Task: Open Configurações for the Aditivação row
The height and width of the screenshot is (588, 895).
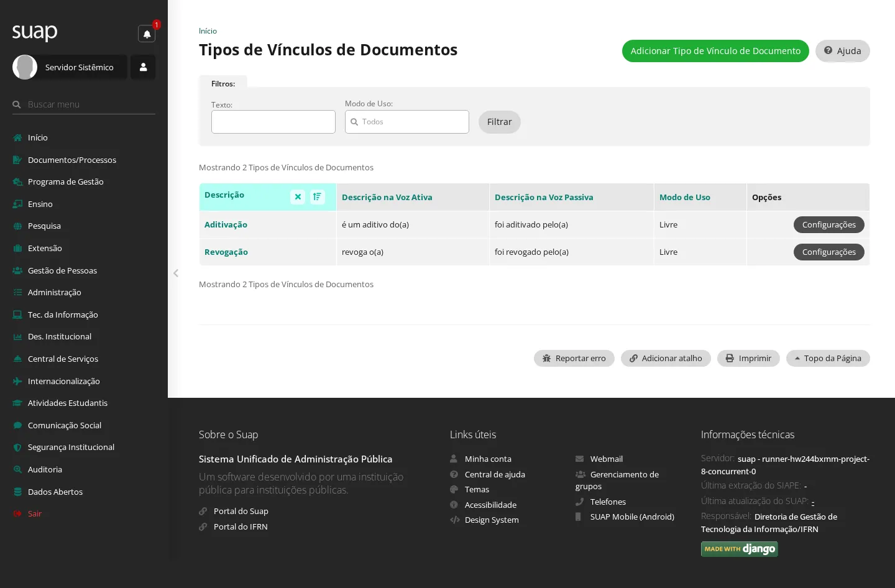Action: (x=829, y=224)
